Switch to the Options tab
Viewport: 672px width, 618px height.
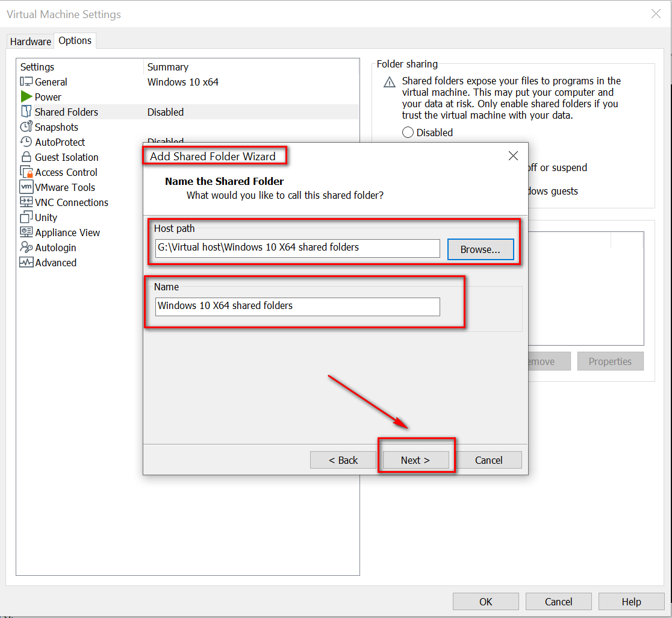[75, 41]
